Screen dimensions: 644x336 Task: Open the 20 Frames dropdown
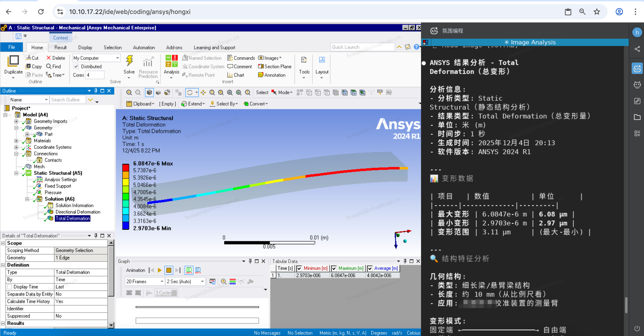tap(162, 281)
